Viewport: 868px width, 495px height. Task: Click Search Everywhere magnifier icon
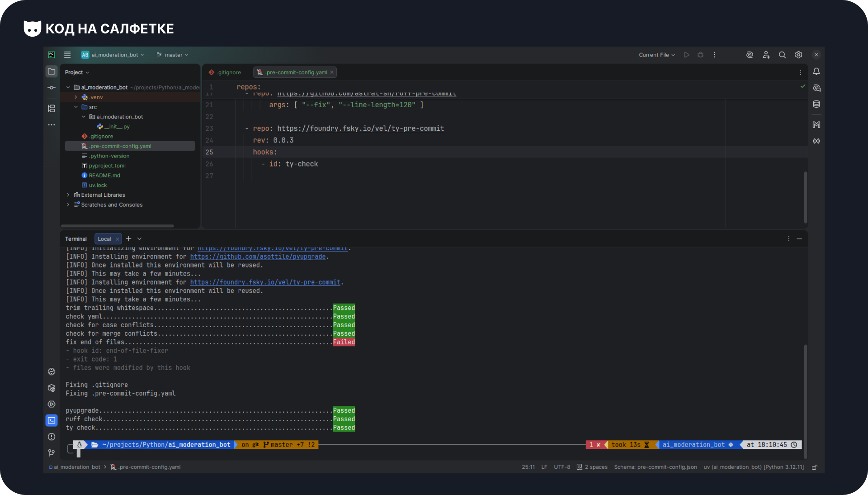click(x=782, y=55)
